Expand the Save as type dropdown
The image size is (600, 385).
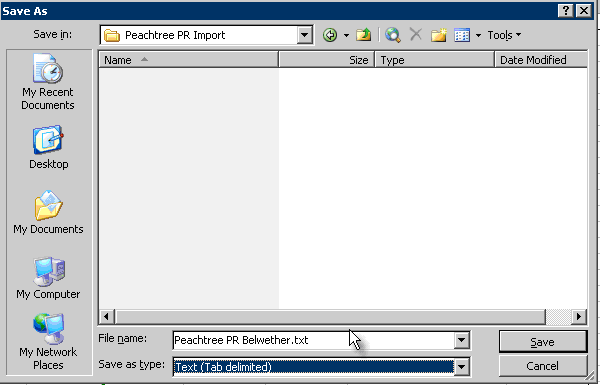[461, 367]
